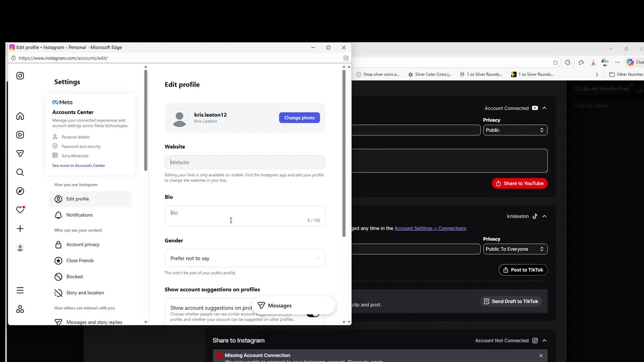The image size is (644, 362).
Task: Click Go Ad-Free for Free button
Action: [602, 89]
